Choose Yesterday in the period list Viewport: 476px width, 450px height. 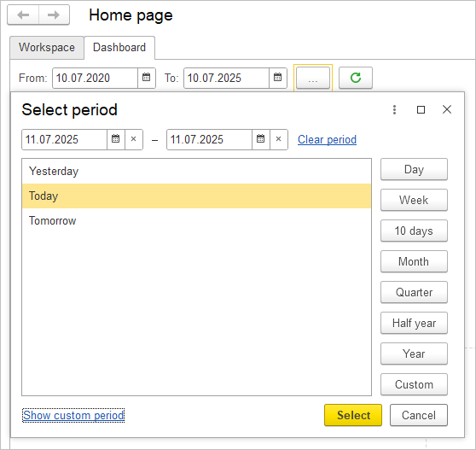click(x=196, y=171)
